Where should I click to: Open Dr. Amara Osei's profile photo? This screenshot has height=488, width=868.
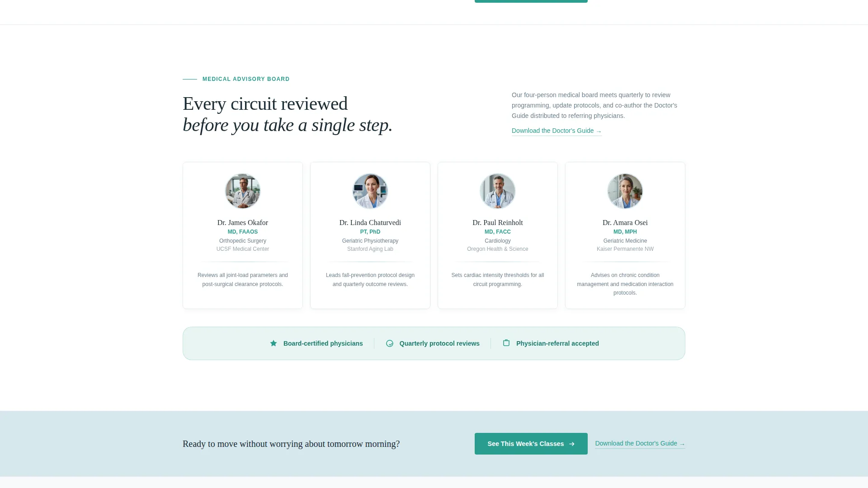(x=625, y=191)
